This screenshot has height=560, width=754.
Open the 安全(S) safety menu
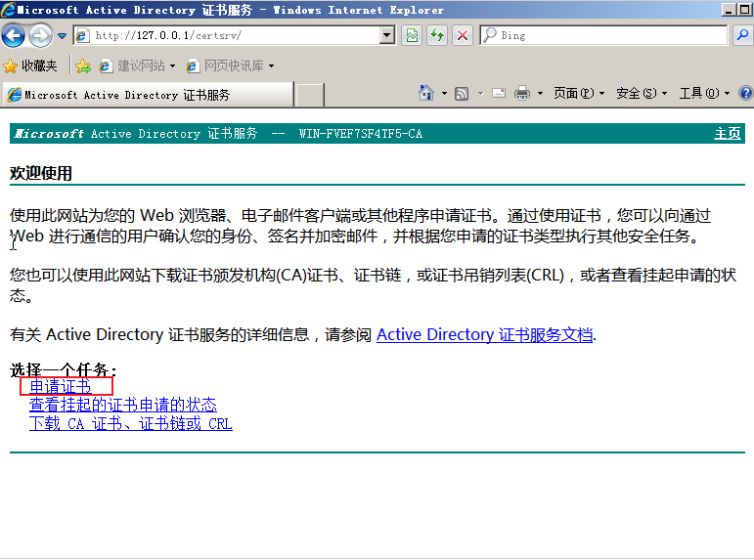642,93
